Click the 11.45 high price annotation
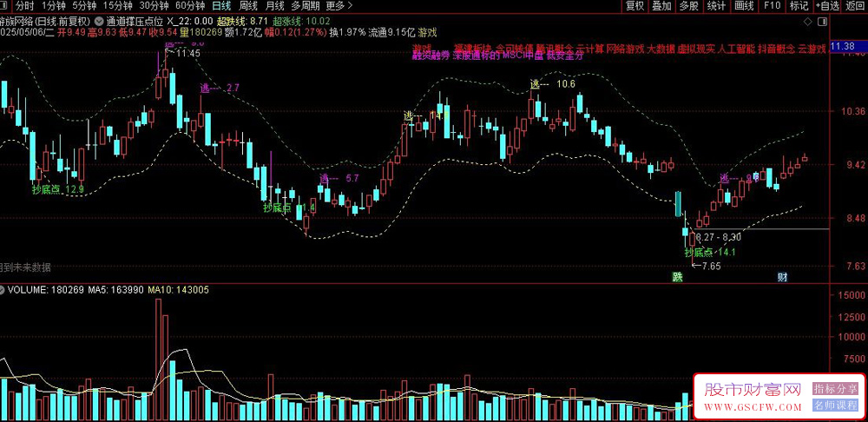This screenshot has width=868, height=422. [x=182, y=53]
